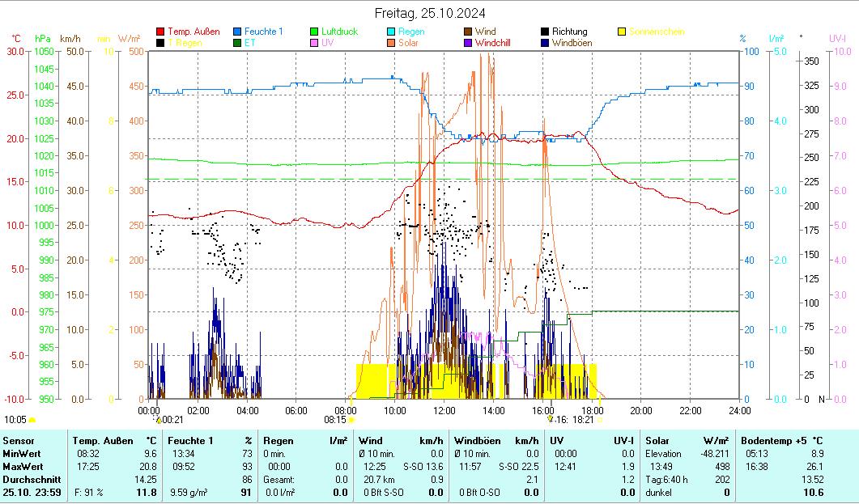Click the Windböen table header
The height and width of the screenshot is (504, 859).
pos(477,441)
